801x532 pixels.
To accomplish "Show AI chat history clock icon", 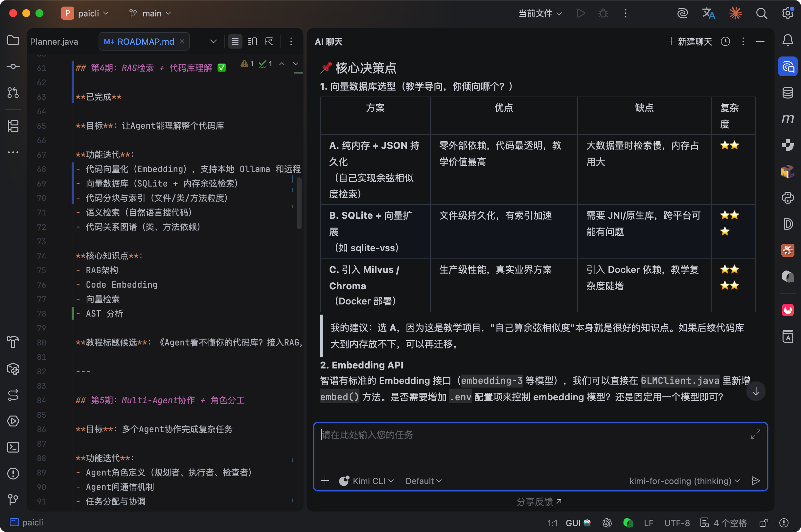I will (725, 41).
